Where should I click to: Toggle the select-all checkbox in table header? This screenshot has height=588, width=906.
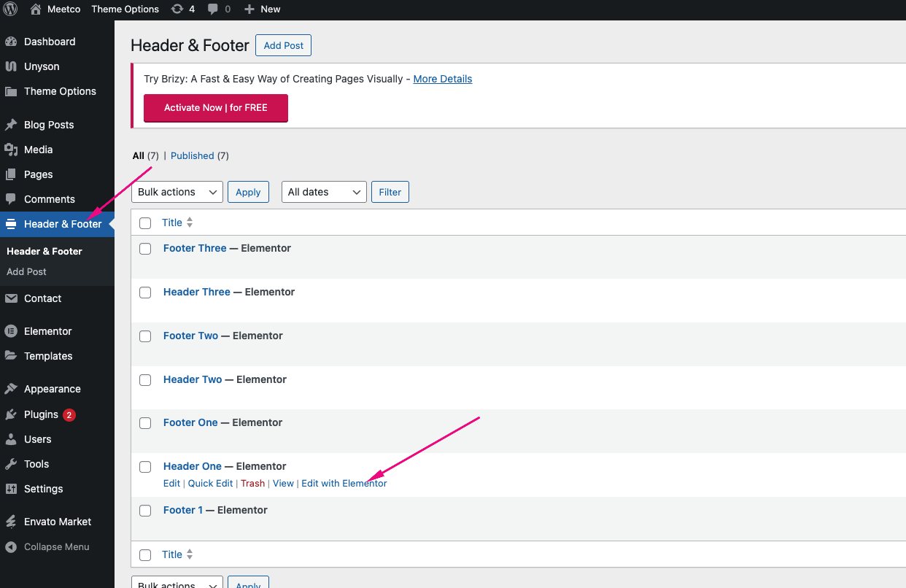(145, 223)
